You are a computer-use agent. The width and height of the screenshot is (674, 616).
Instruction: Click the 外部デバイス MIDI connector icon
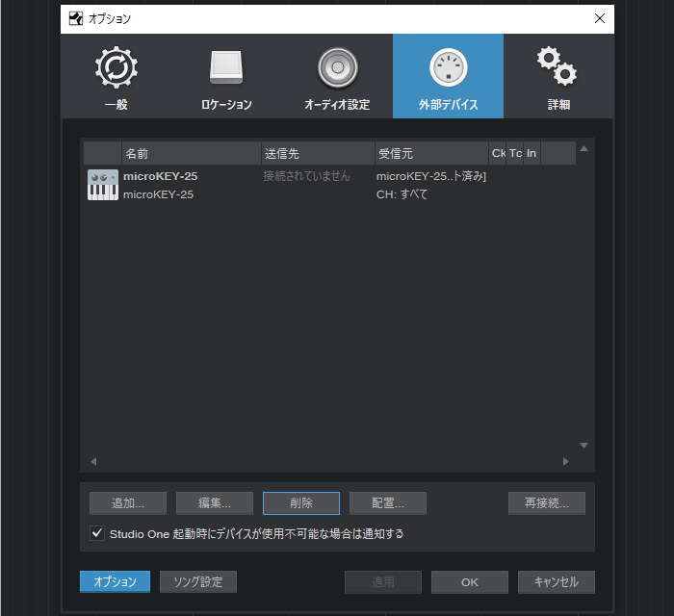(448, 67)
